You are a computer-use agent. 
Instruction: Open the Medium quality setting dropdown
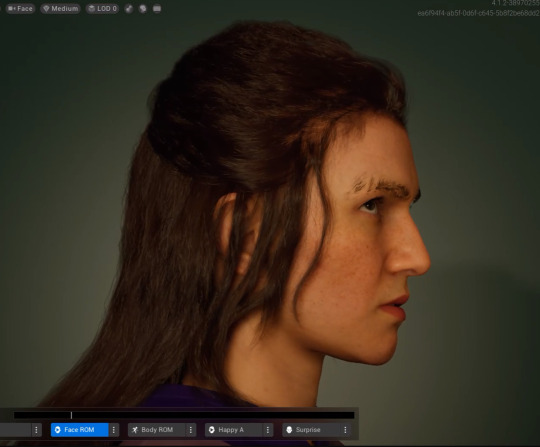(60, 9)
